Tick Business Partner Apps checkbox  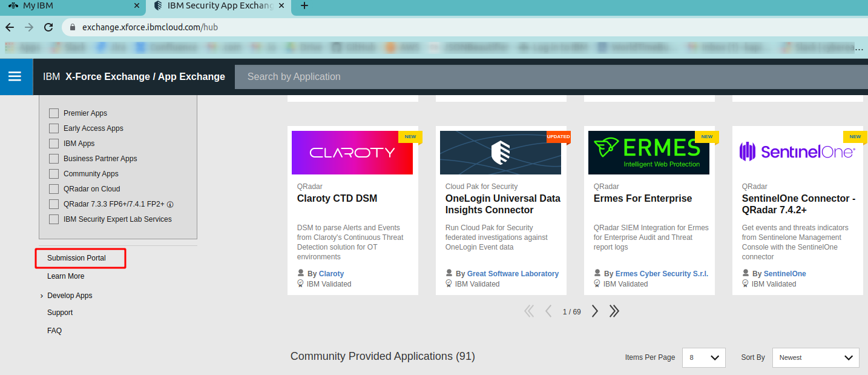click(x=54, y=159)
